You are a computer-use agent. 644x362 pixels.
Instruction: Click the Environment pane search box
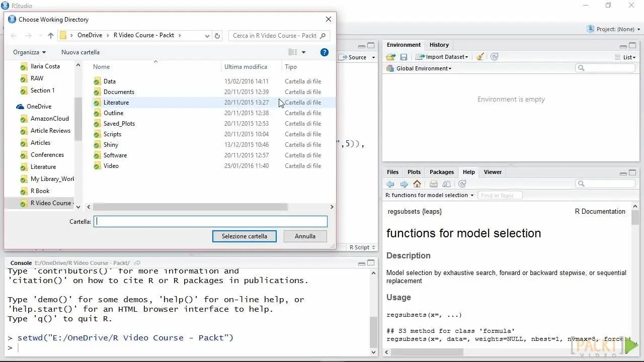tap(605, 68)
